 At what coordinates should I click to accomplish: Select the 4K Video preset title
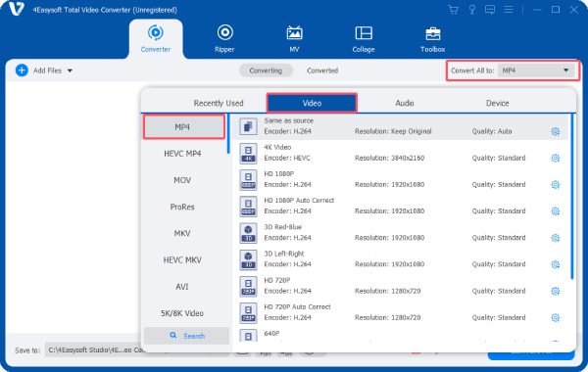point(277,147)
